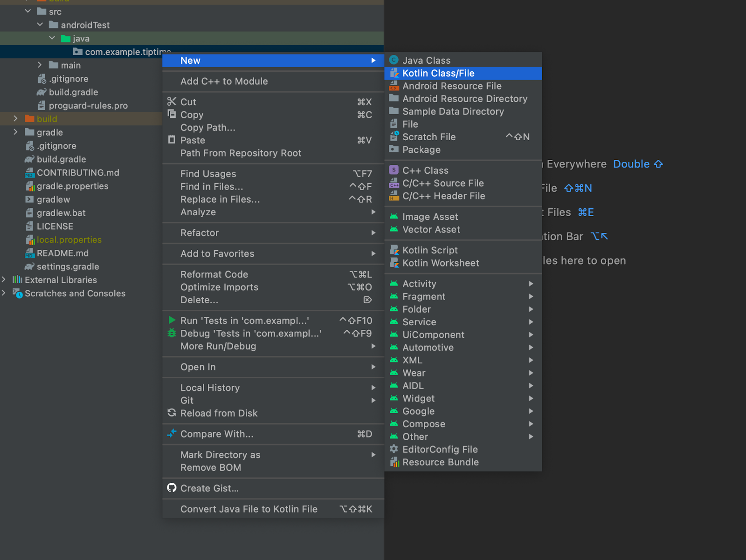Click the Resource Bundle icon
Screen dimensions: 746x560
click(x=394, y=462)
